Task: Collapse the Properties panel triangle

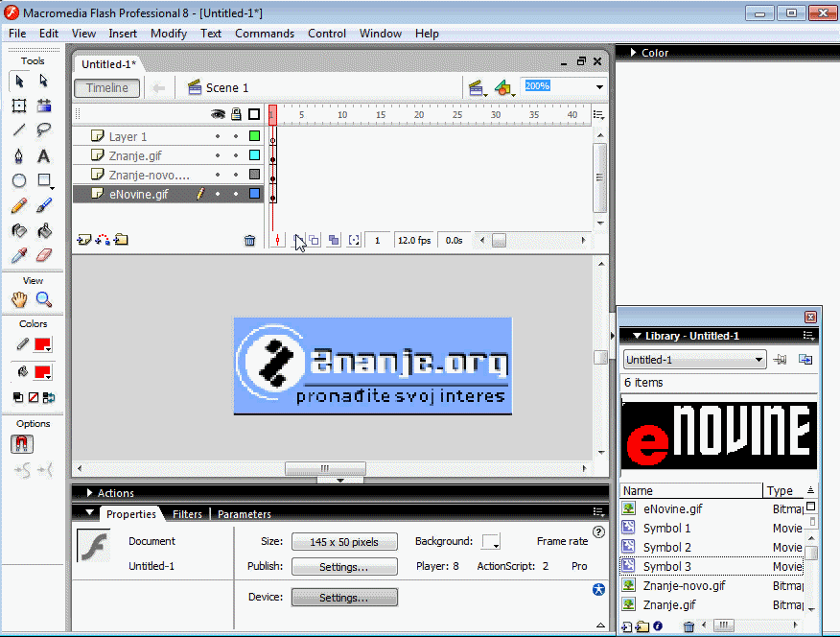Action: click(89, 512)
